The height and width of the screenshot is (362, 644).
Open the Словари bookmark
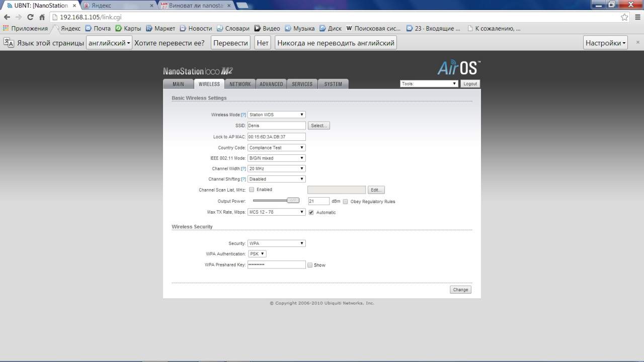coord(233,29)
